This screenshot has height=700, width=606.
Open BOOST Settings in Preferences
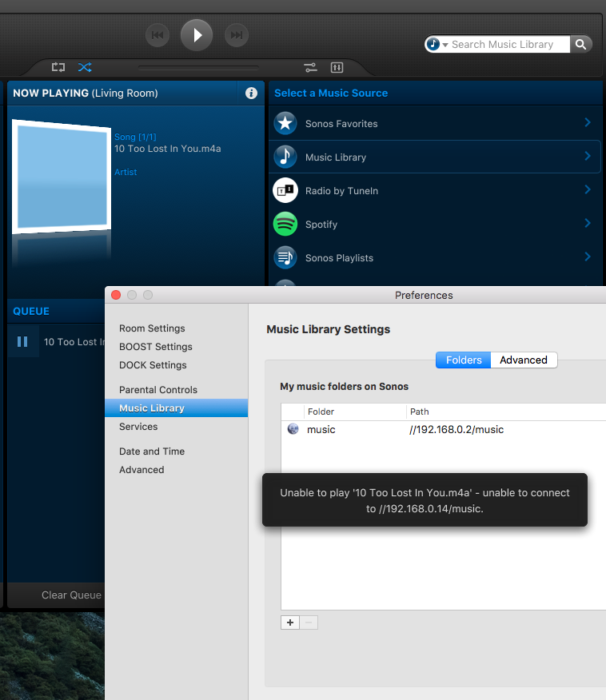click(155, 347)
